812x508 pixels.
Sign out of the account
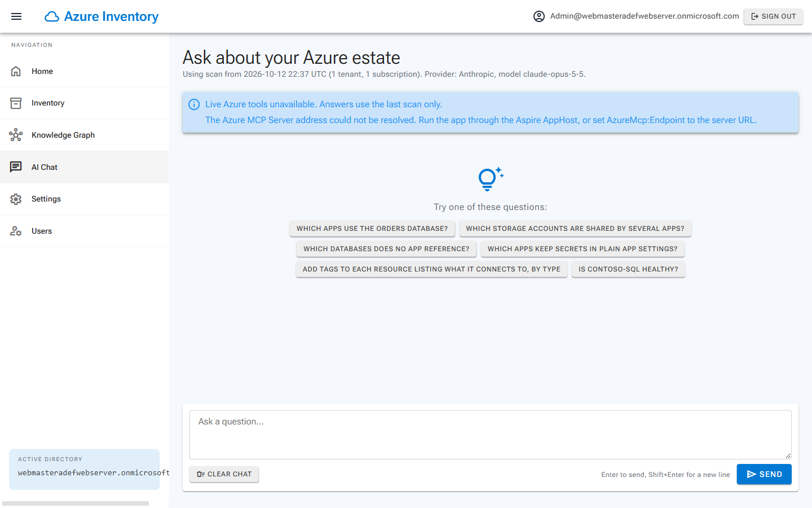773,16
